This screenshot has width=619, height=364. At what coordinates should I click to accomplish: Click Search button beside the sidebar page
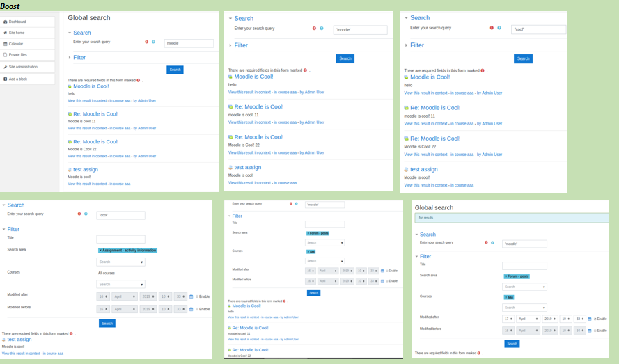(175, 70)
